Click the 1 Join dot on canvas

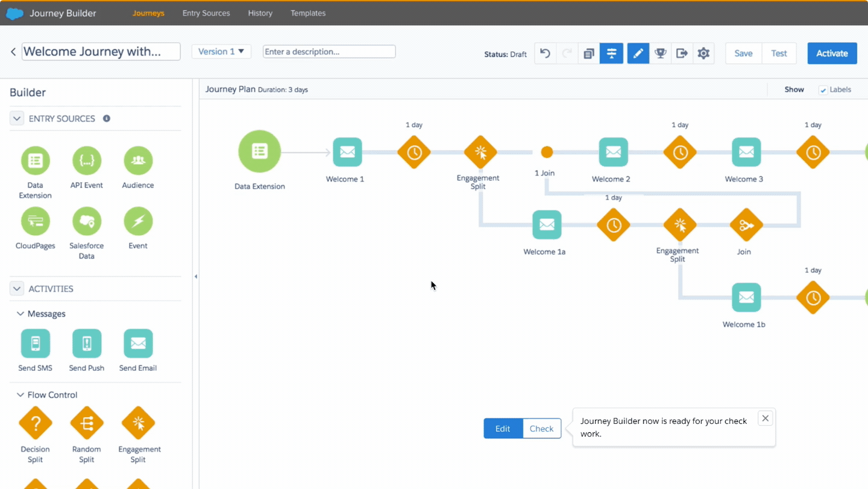pos(547,152)
